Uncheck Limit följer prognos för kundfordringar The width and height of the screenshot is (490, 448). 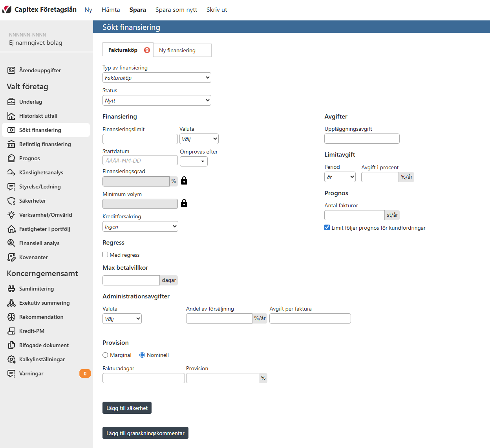click(327, 227)
